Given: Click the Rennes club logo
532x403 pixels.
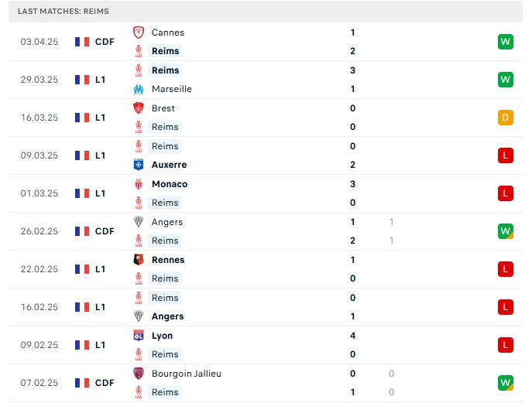Looking at the screenshot, I should pyautogui.click(x=139, y=260).
